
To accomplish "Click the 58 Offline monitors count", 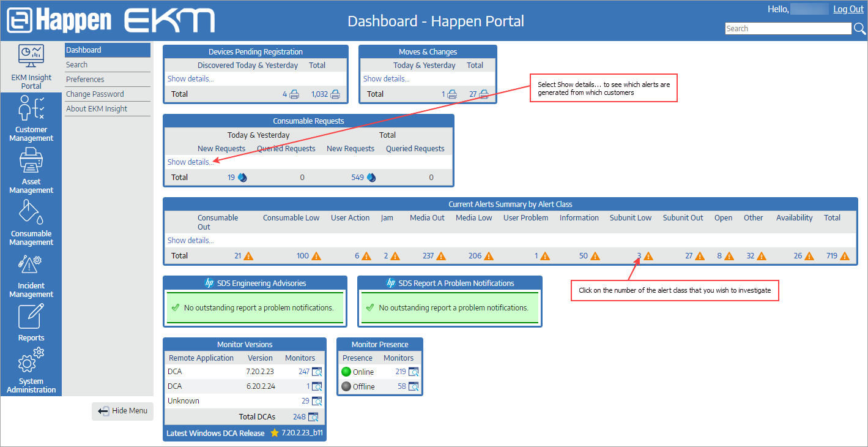I will tap(402, 386).
